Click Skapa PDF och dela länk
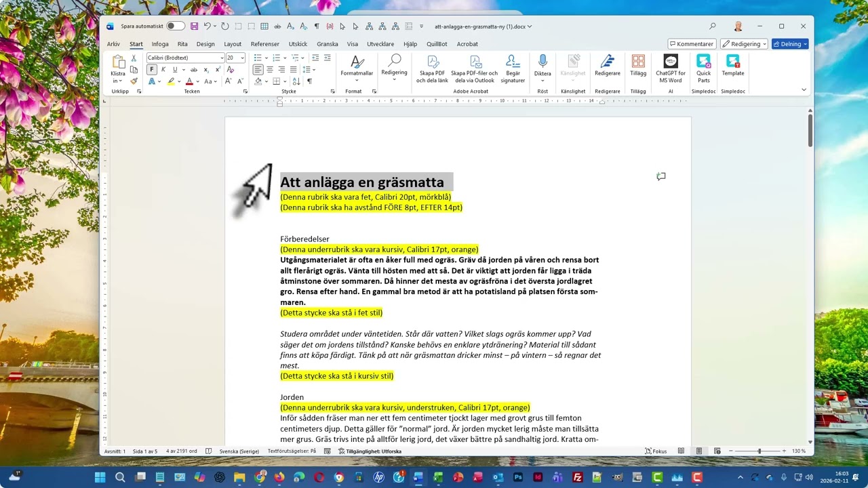This screenshot has height=488, width=868. (432, 68)
